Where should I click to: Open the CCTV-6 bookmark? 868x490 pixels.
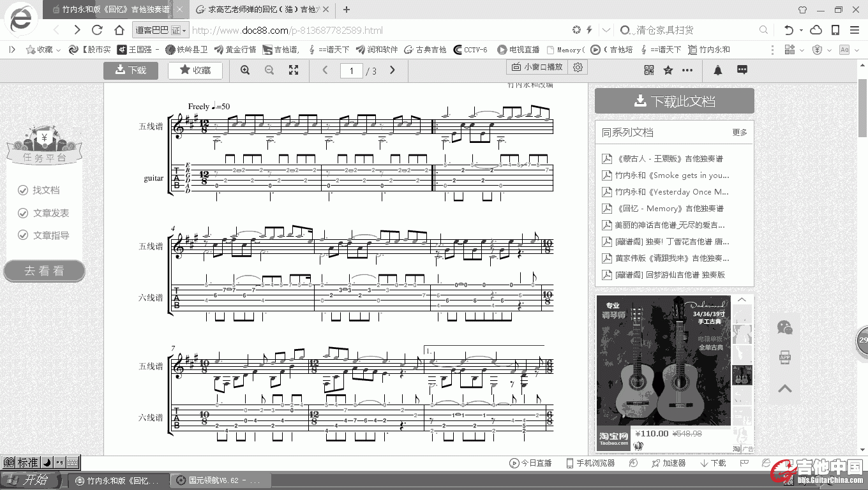pos(470,50)
